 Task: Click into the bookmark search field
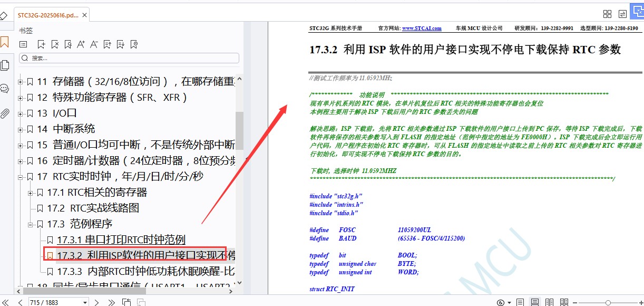[129, 58]
